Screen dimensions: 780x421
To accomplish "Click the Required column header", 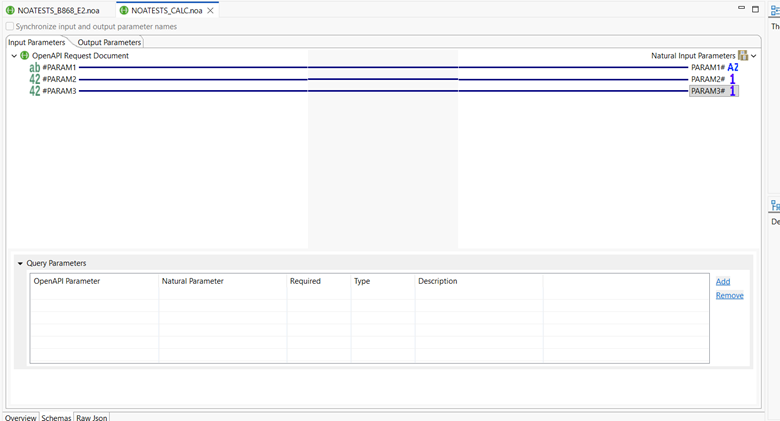I will click(318, 281).
